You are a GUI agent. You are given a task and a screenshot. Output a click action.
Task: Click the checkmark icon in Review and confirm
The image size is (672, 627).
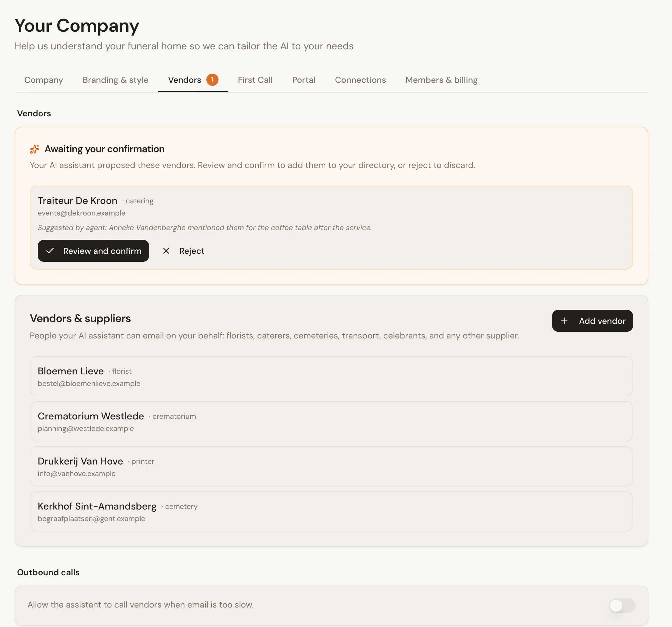pyautogui.click(x=50, y=251)
